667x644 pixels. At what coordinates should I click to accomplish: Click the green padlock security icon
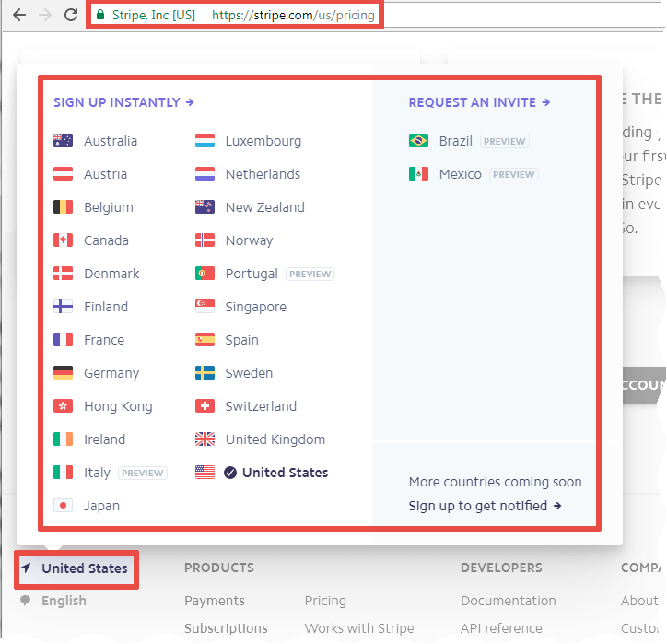coord(100,15)
